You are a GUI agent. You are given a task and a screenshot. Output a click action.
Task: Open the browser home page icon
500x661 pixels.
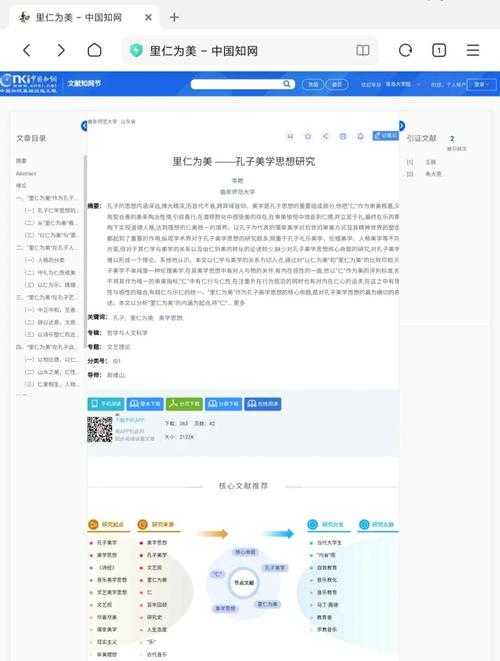click(x=94, y=50)
